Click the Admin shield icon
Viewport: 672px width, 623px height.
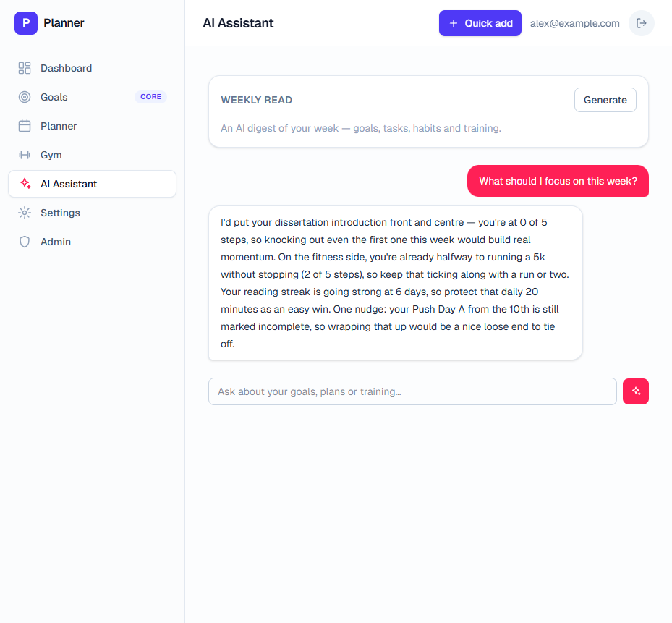pos(25,242)
